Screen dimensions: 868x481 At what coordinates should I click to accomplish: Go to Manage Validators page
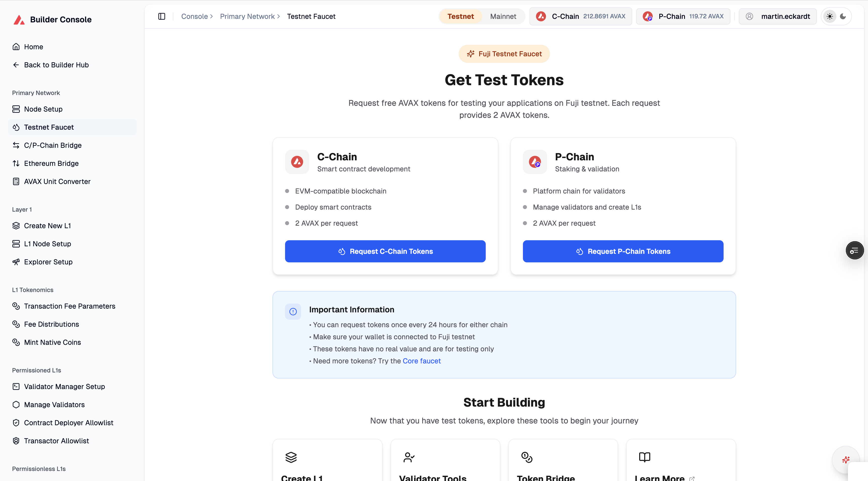coord(54,405)
